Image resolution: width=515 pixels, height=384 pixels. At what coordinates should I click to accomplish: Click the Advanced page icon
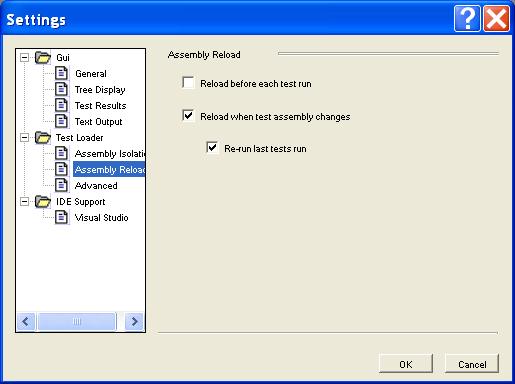coord(61,185)
